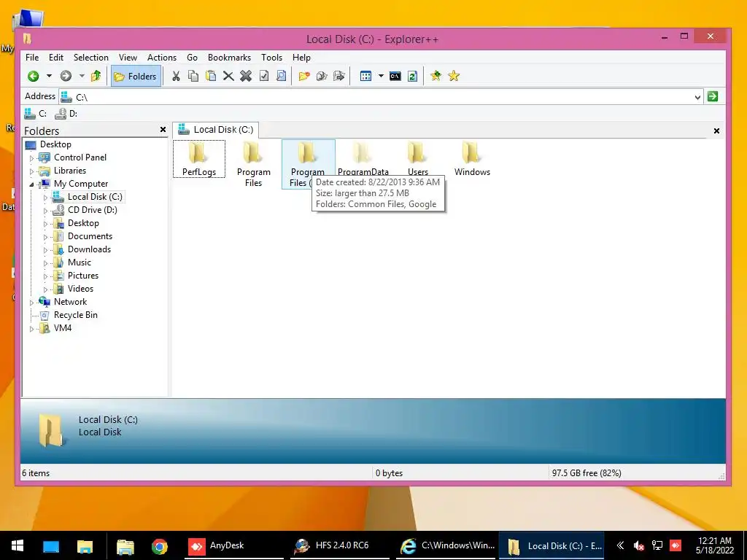Select VM4 in folder tree
Screen dimensions: 747x560
(x=63, y=328)
